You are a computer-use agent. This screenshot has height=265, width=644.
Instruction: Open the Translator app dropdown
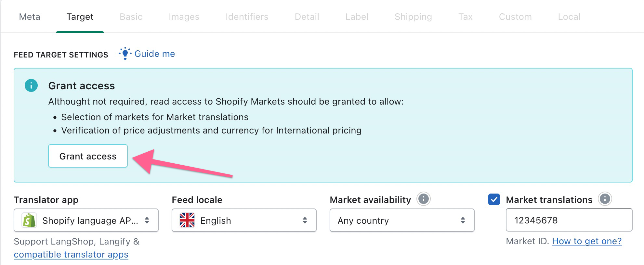pyautogui.click(x=86, y=220)
